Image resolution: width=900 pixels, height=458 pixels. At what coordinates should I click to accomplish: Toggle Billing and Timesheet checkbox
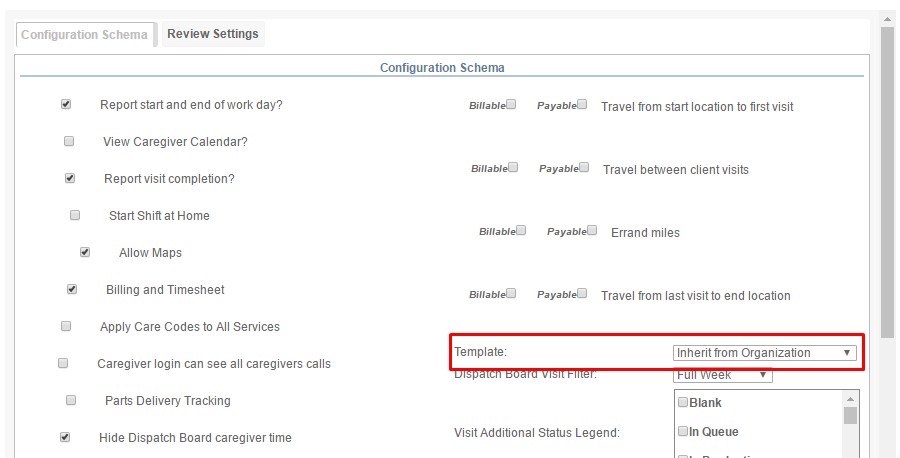point(72,289)
